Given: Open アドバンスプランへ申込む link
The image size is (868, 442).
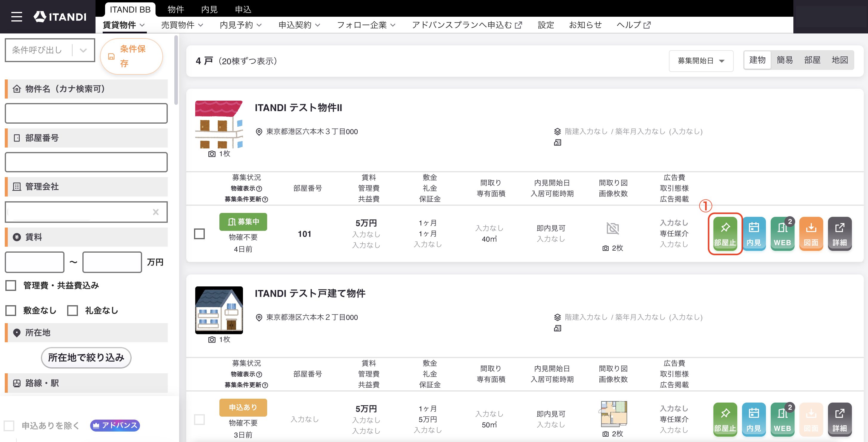Looking at the screenshot, I should (467, 25).
